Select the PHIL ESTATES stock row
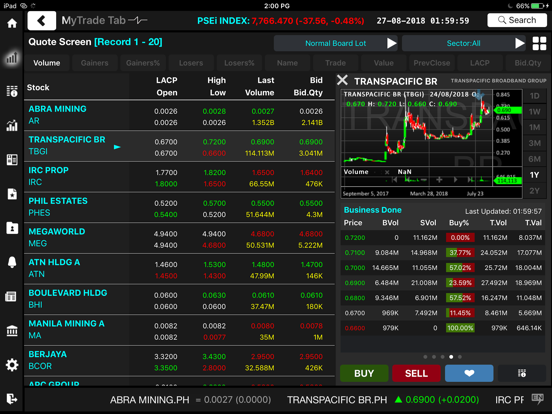 point(179,208)
